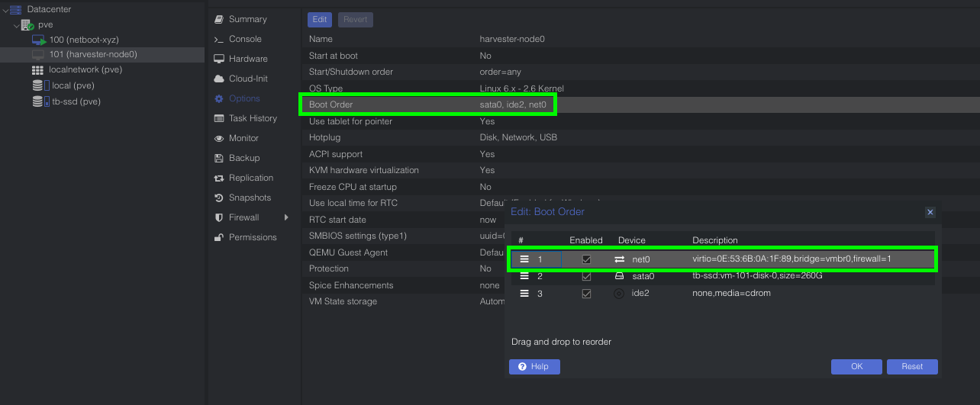Close the Edit: Boot Order dialog
The image size is (980, 405).
pyautogui.click(x=930, y=212)
